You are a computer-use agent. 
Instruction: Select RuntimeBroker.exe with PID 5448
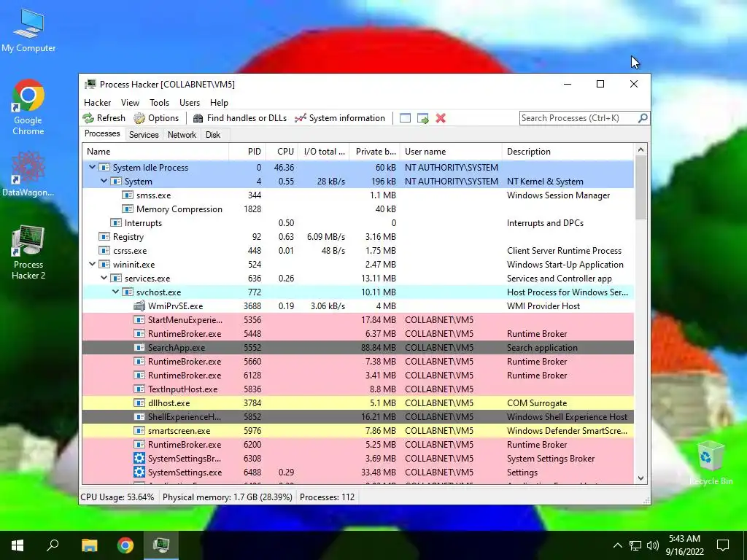pyautogui.click(x=358, y=334)
